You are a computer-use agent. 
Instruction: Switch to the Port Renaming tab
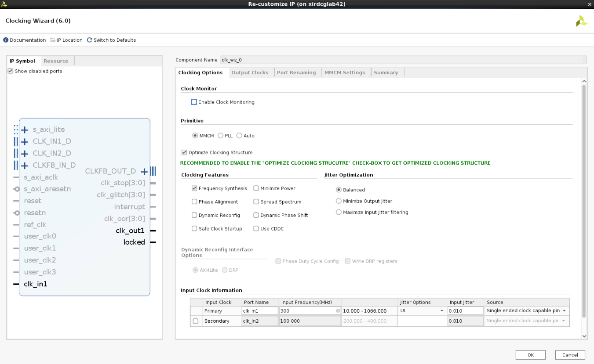[x=296, y=72]
